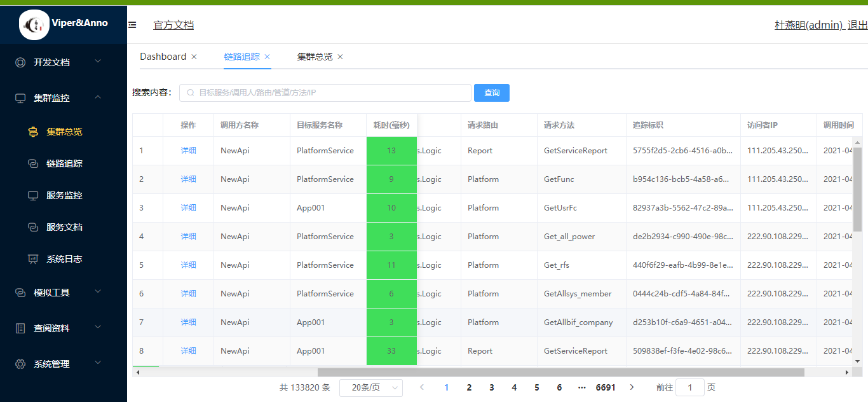Expand the 系统管理 submenu
868x402 pixels.
click(x=98, y=363)
